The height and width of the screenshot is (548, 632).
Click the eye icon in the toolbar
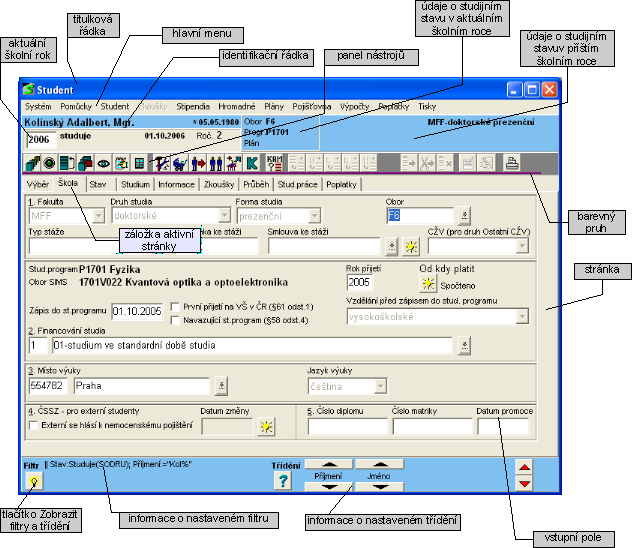[x=103, y=163]
